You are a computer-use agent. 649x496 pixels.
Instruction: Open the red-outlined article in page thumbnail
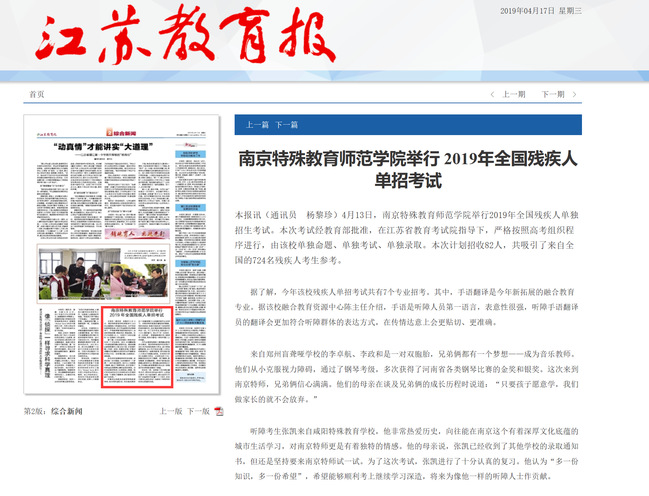click(137, 347)
